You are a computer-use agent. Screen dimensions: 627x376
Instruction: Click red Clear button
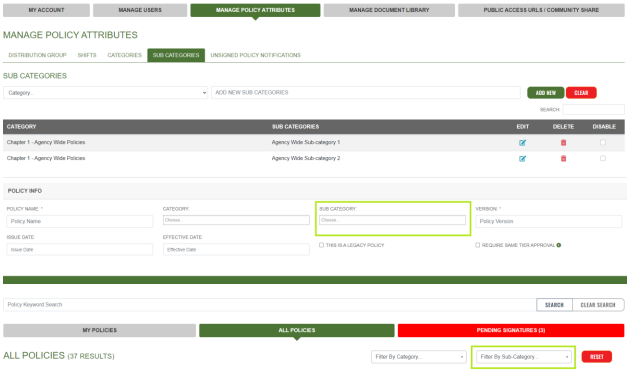point(581,93)
